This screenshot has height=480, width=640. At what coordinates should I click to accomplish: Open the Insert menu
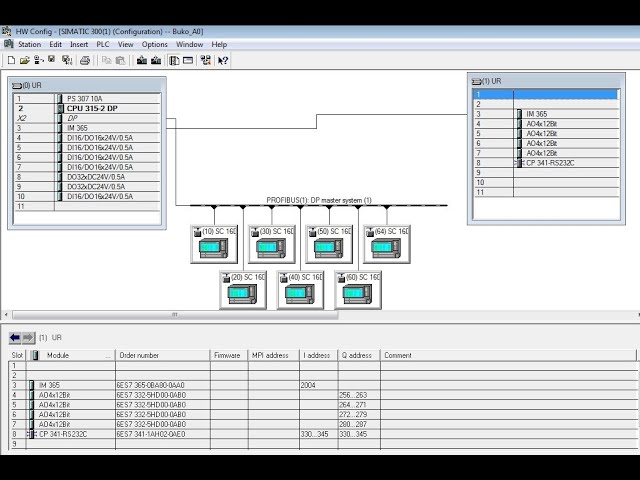(79, 44)
